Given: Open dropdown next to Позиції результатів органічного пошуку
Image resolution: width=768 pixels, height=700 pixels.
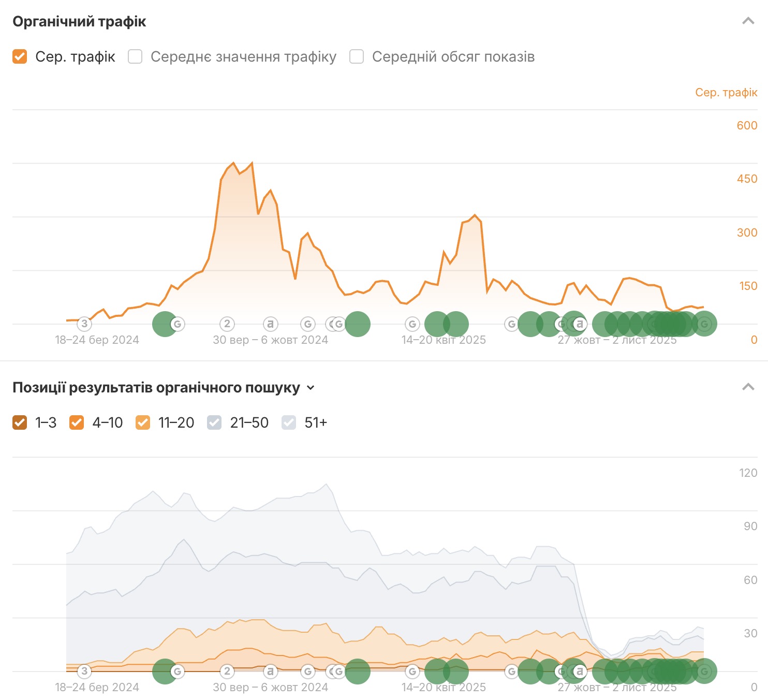Looking at the screenshot, I should (x=311, y=388).
